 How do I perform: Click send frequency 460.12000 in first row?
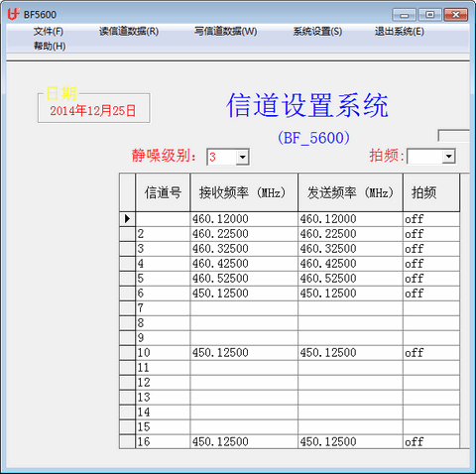(x=350, y=219)
